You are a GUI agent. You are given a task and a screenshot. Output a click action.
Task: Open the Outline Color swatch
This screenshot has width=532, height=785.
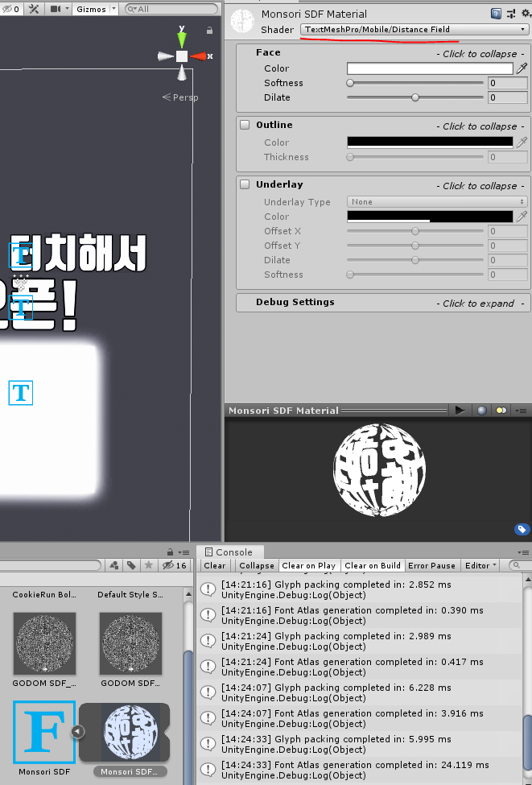430,143
